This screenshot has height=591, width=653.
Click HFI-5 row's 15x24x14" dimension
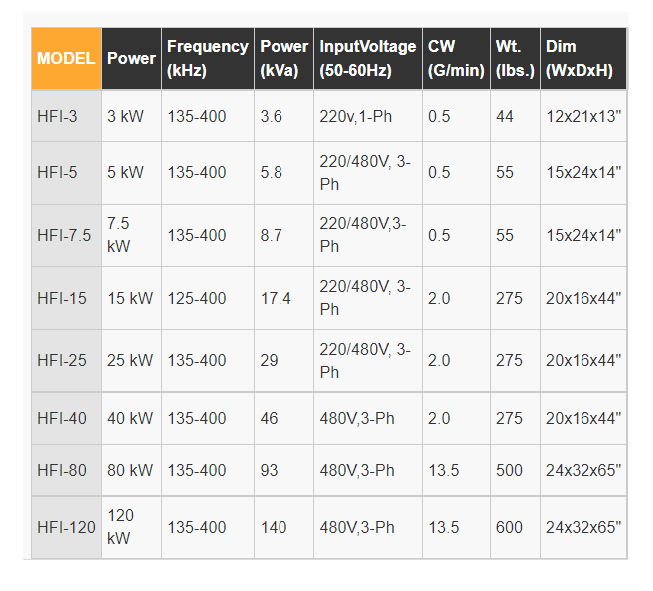[x=583, y=172]
